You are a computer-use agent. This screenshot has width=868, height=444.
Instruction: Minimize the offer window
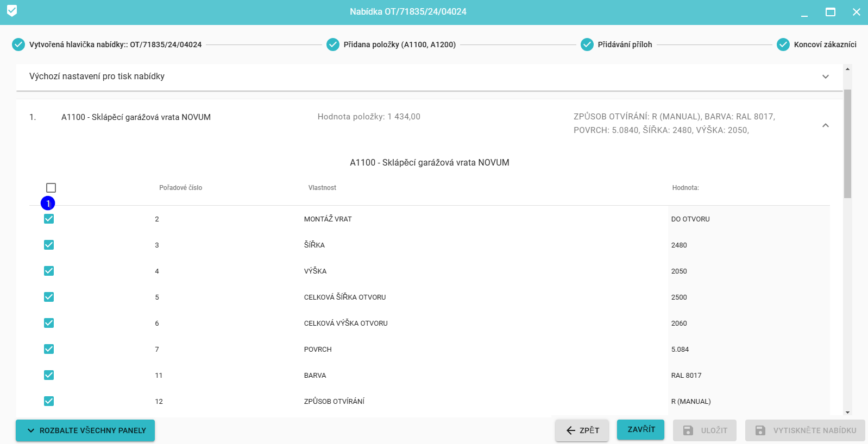coord(804,12)
